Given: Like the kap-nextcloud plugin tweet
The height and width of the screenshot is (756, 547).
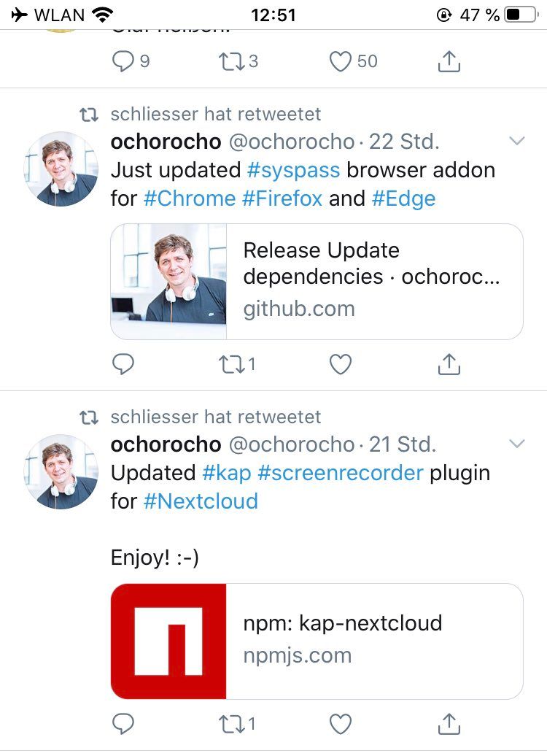Looking at the screenshot, I should click(x=341, y=724).
